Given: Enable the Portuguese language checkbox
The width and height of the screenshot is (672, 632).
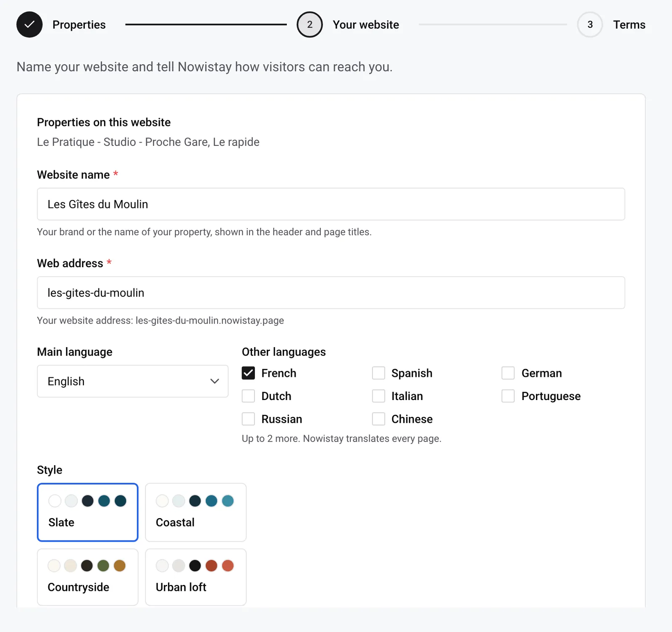Looking at the screenshot, I should [x=508, y=396].
